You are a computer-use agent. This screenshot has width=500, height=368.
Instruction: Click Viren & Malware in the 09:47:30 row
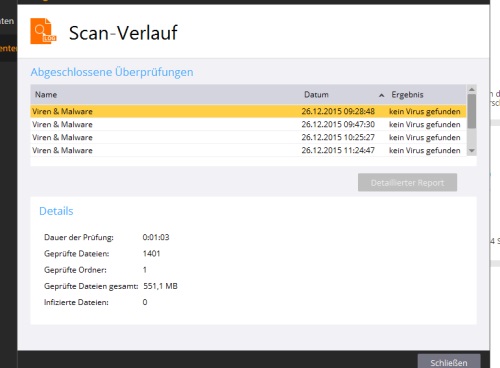tap(62, 124)
